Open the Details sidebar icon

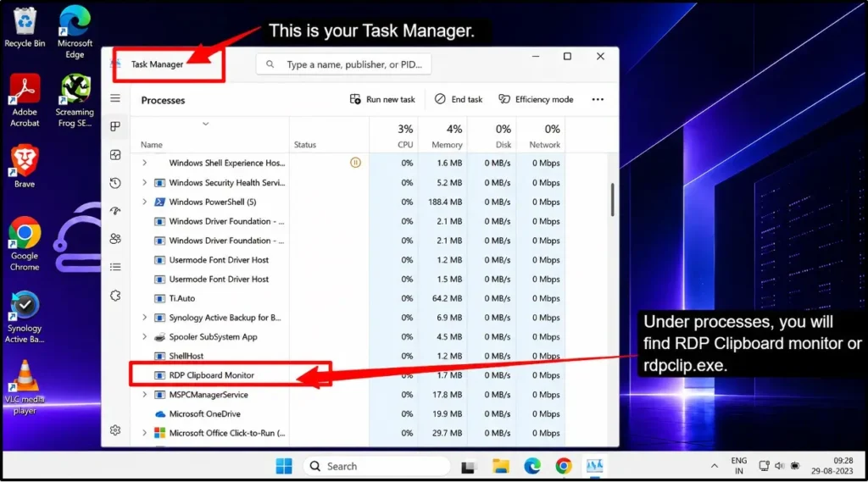(115, 268)
